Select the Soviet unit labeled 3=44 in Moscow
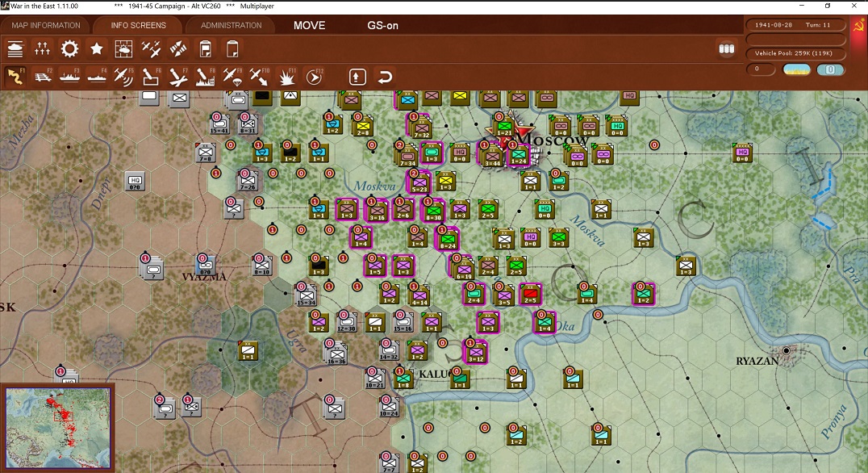This screenshot has height=473, width=868. pos(492,155)
